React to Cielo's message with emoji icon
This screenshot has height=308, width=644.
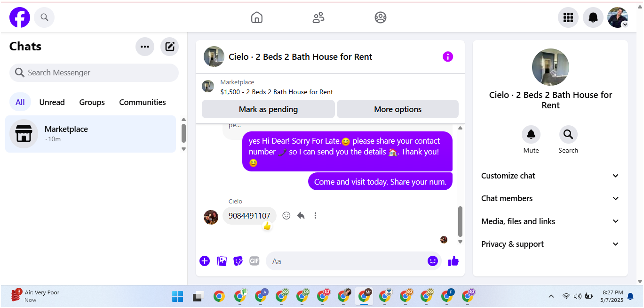pyautogui.click(x=286, y=216)
